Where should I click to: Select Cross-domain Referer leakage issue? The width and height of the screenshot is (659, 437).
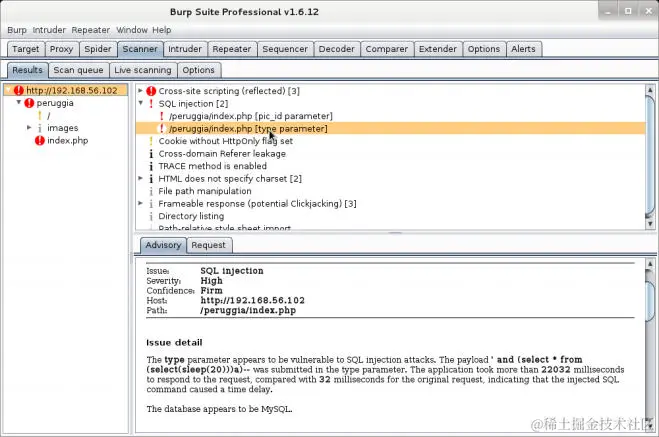pos(222,154)
